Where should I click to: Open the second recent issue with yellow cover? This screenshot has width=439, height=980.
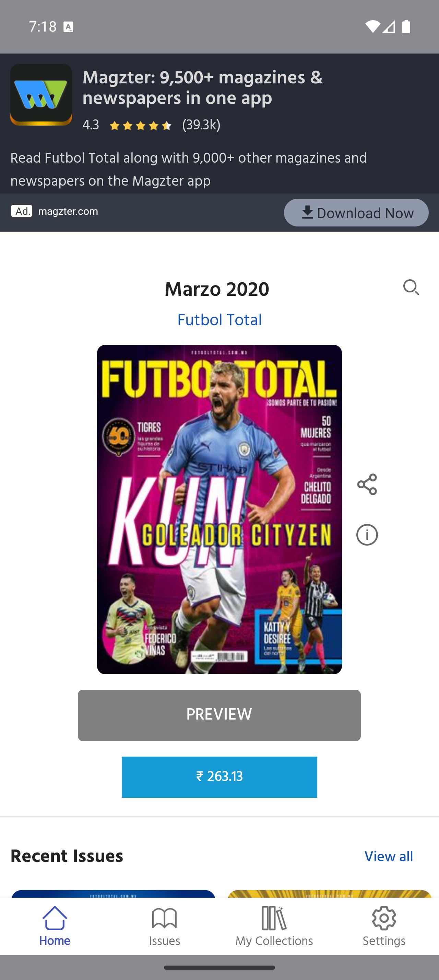(330, 894)
